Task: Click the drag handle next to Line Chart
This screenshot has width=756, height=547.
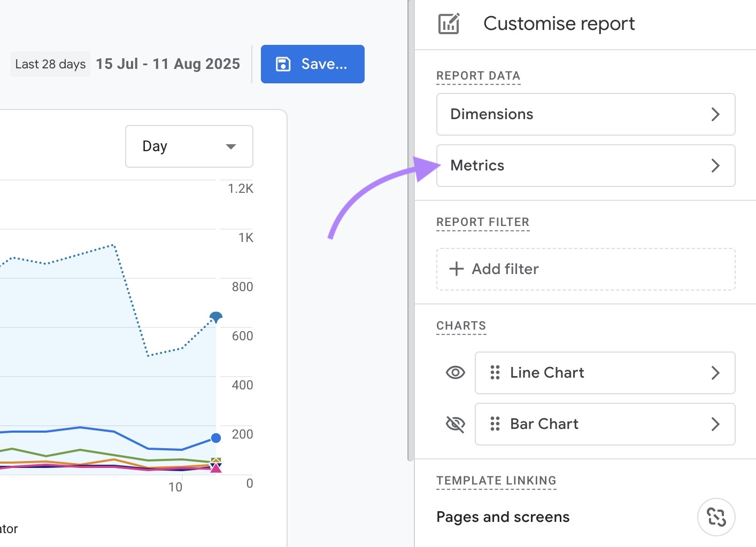Action: [x=495, y=373]
